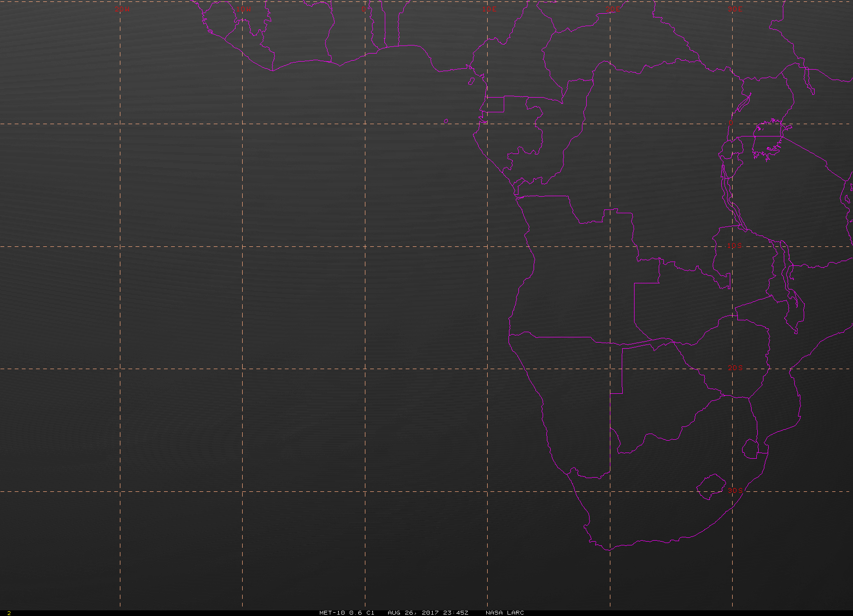Click the "MET-10 0.6 C1" satellite label
This screenshot has width=853, height=616.
pos(347,613)
